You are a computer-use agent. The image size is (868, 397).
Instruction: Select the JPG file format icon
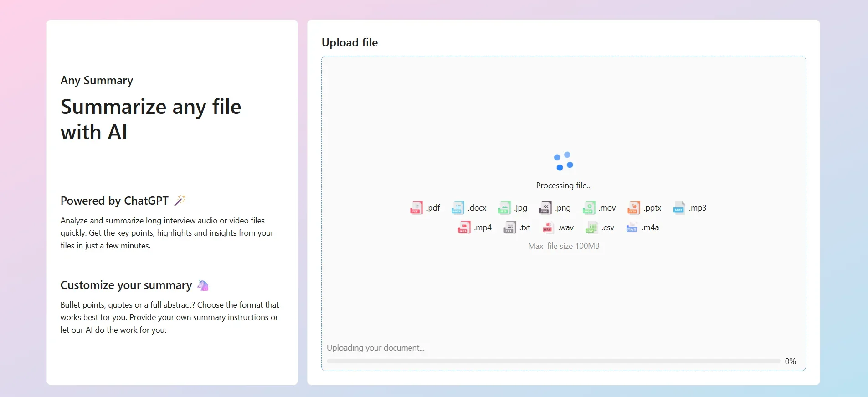tap(504, 208)
